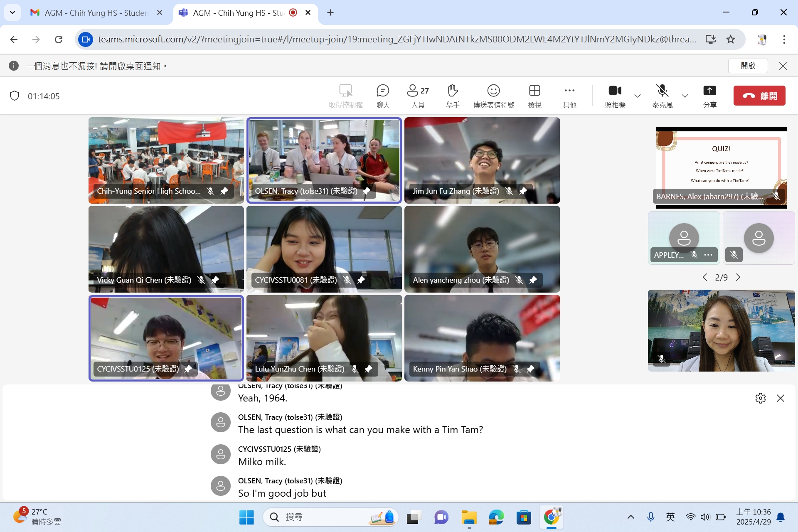Select BARNES, Alex shared QUIZ thumbnail
Viewport: 798px width, 532px height.
point(722,168)
